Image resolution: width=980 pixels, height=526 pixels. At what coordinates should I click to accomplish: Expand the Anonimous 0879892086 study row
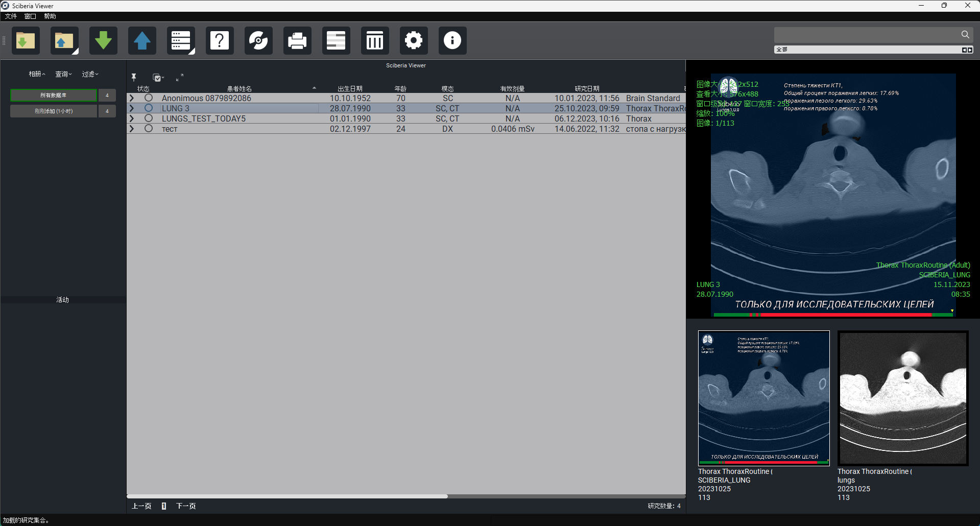[x=132, y=98]
